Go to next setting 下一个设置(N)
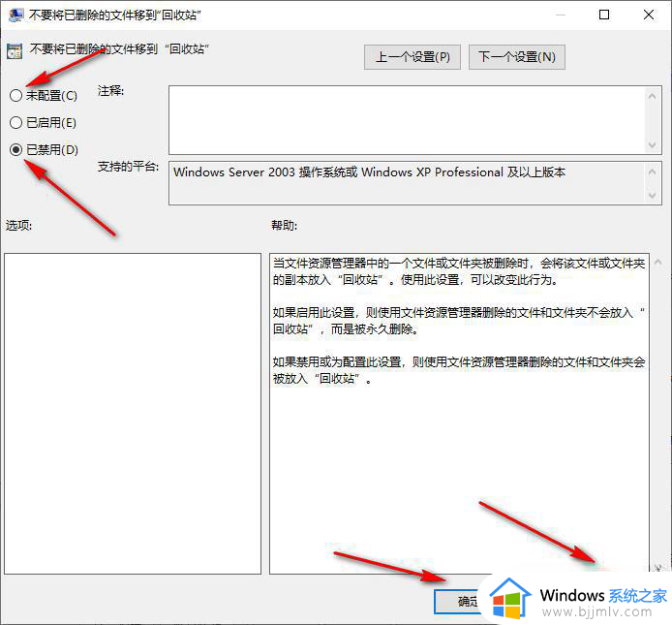This screenshot has height=625, width=672. (517, 56)
